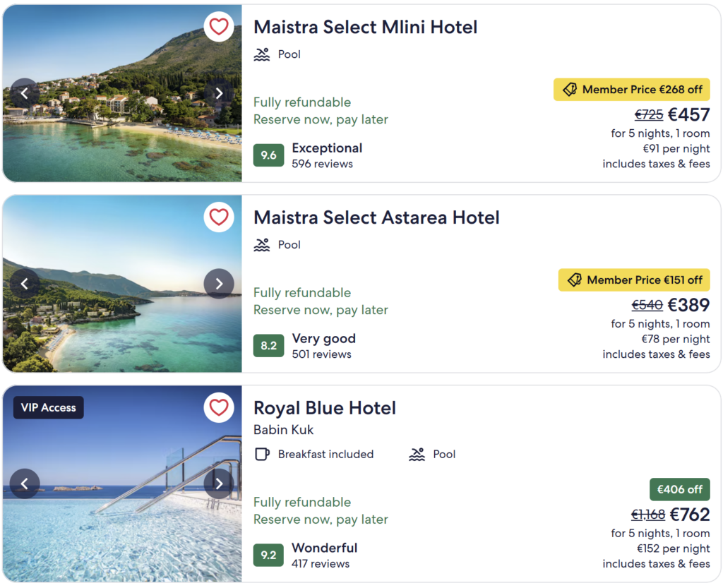Show the next photo of Maistra Select Mlini Hotel

(219, 93)
